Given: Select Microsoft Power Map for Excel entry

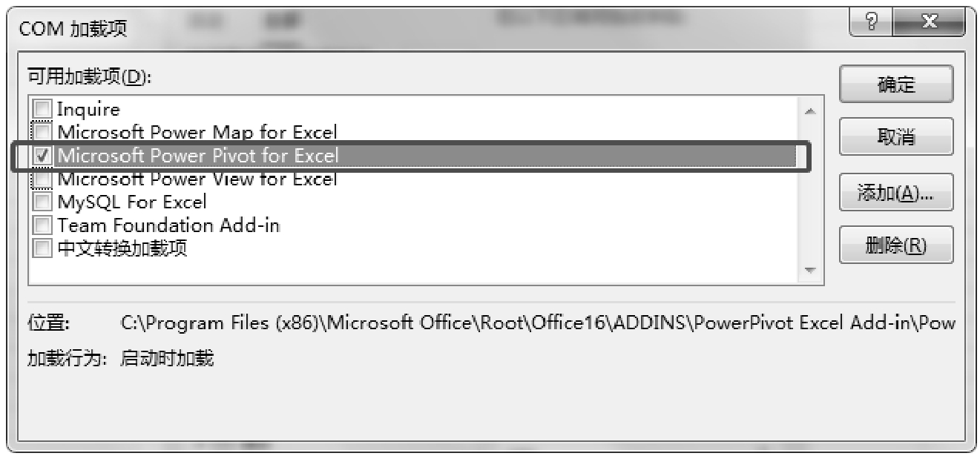Looking at the screenshot, I should pos(197,132).
